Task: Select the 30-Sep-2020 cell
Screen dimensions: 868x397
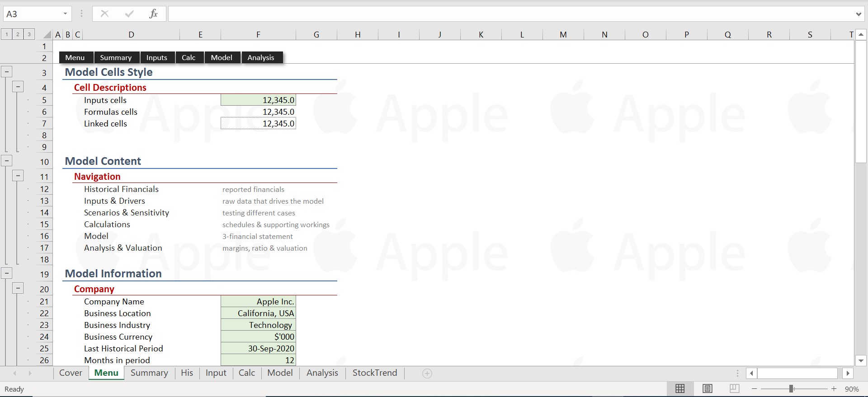Action: pos(258,348)
